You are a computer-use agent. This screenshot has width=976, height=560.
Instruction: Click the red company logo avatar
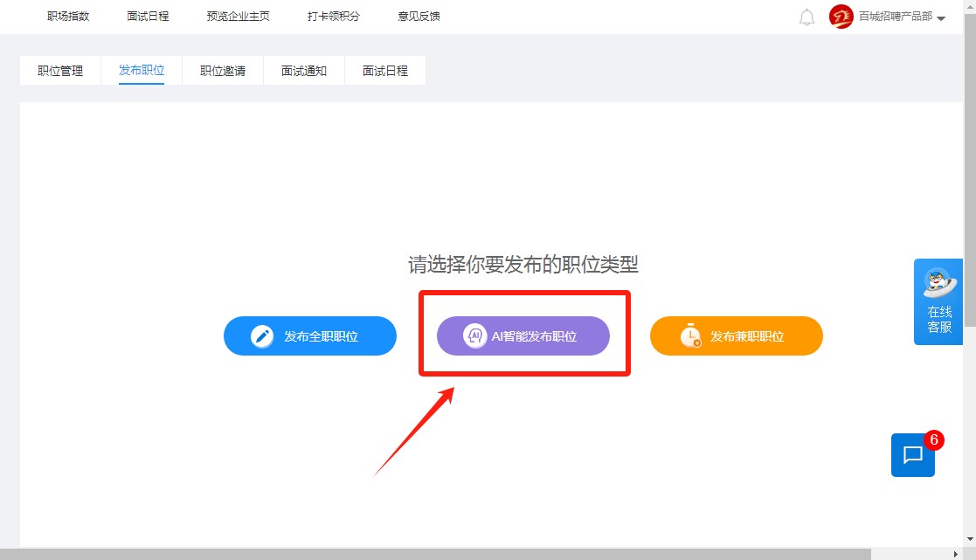pyautogui.click(x=841, y=17)
